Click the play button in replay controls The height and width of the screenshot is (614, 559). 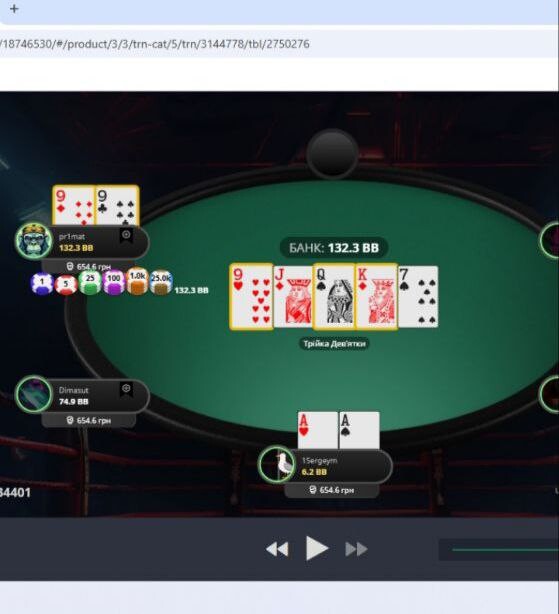pyautogui.click(x=317, y=548)
